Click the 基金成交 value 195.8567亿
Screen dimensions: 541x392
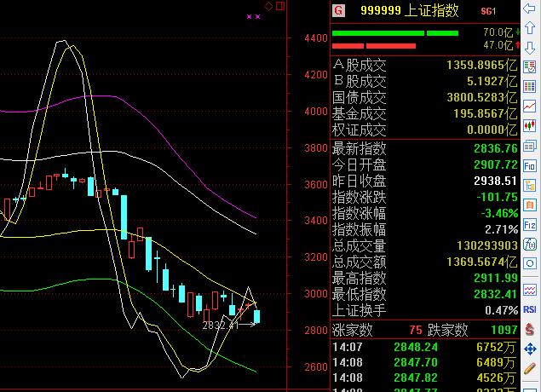[x=486, y=113]
